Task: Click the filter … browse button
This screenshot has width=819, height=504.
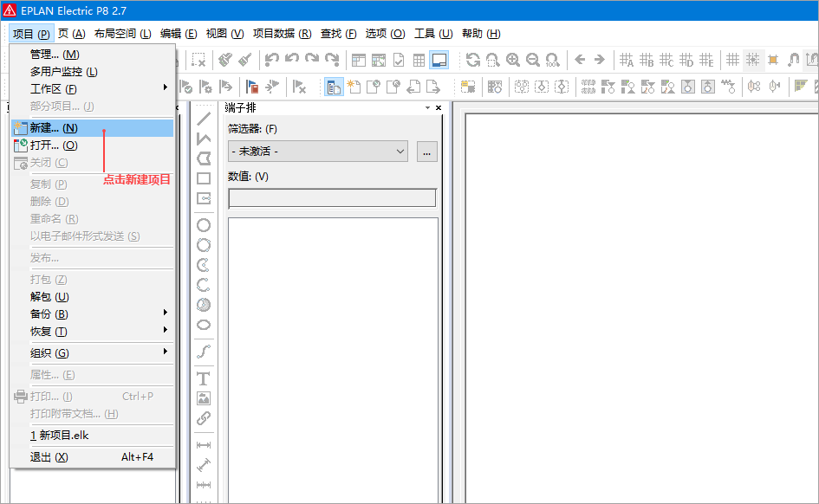Action: pos(426,152)
